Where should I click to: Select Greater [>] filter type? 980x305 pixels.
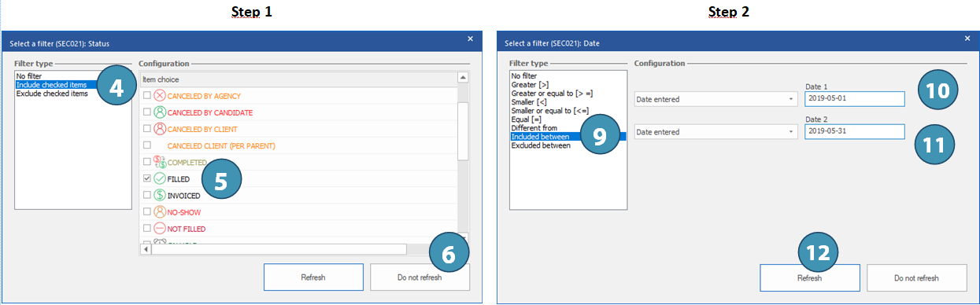[568, 84]
